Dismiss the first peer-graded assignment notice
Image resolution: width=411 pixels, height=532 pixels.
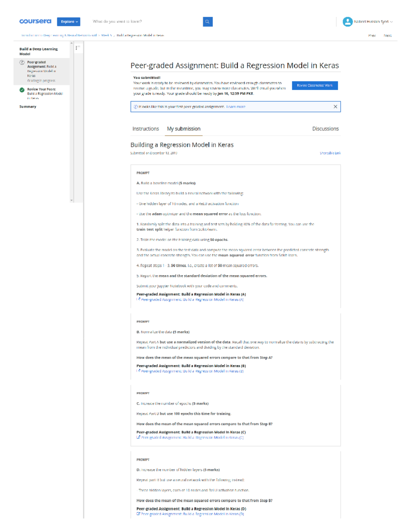point(336,107)
